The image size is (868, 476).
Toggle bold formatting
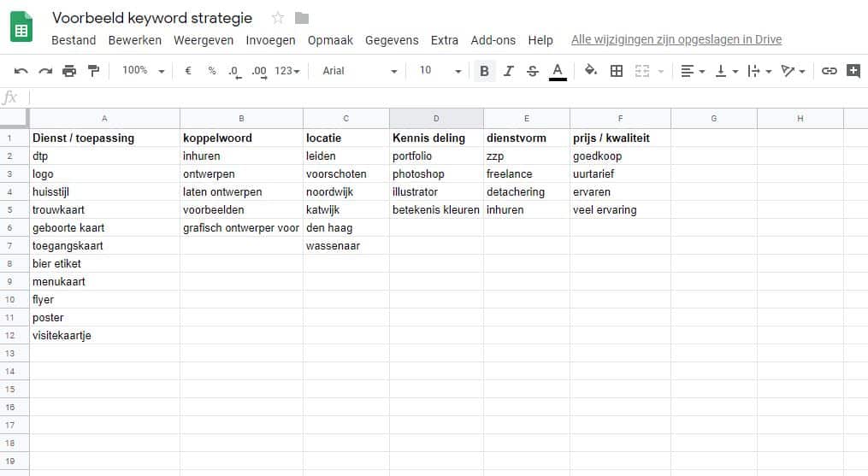click(x=485, y=71)
